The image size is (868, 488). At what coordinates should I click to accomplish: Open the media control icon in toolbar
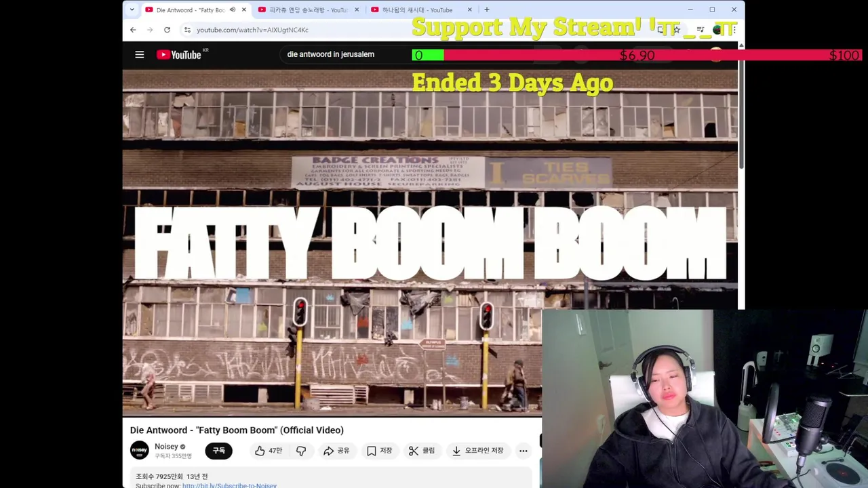[701, 30]
